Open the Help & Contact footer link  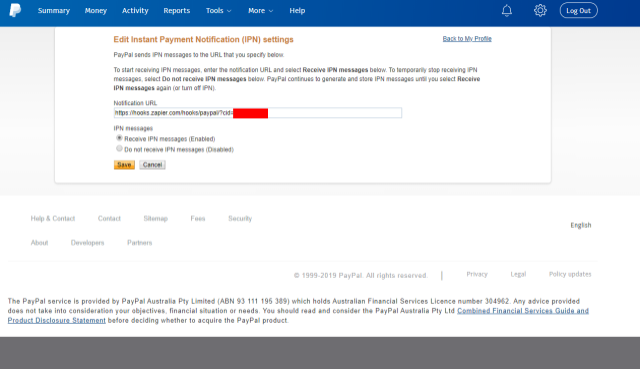tap(53, 219)
